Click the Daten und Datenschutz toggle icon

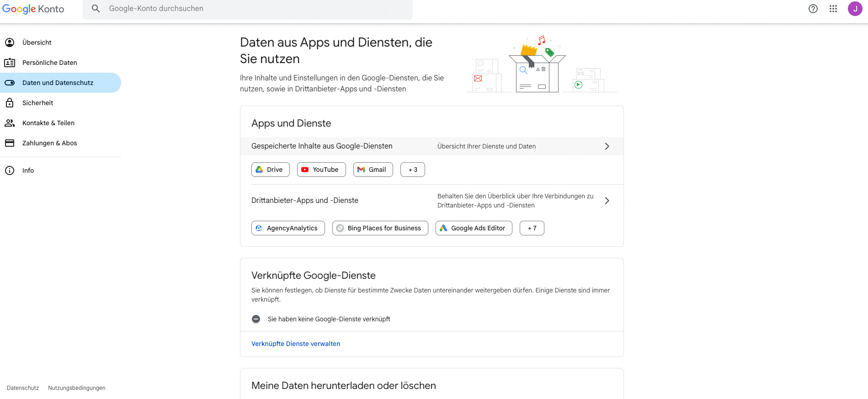(10, 83)
